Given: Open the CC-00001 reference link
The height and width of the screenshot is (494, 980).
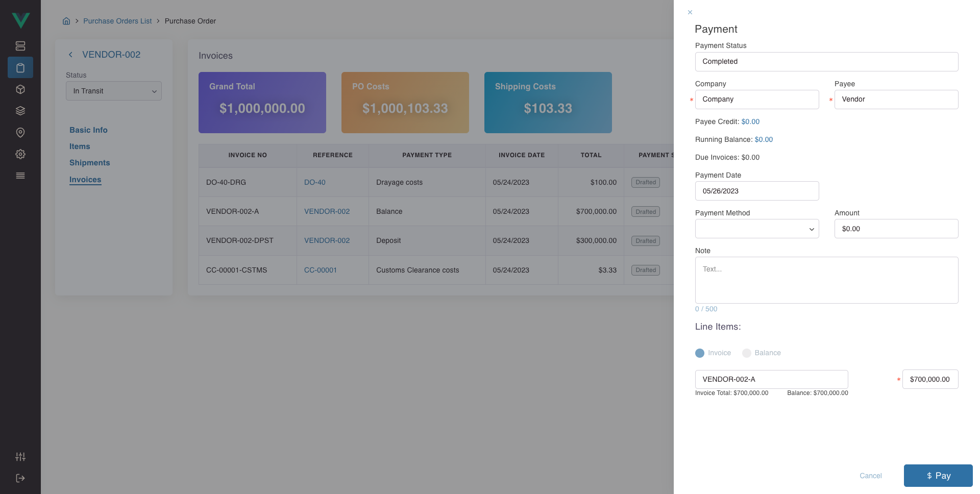Looking at the screenshot, I should (x=321, y=270).
